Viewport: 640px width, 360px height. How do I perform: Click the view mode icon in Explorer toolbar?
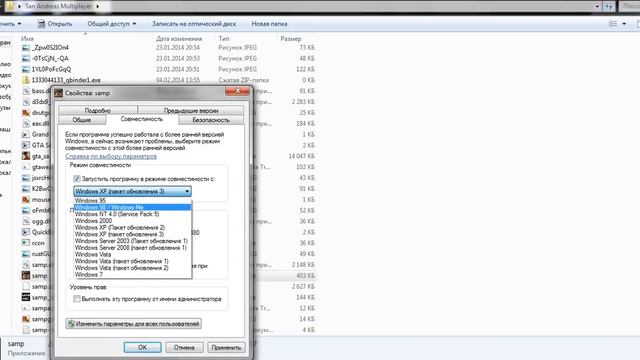[x=613, y=24]
